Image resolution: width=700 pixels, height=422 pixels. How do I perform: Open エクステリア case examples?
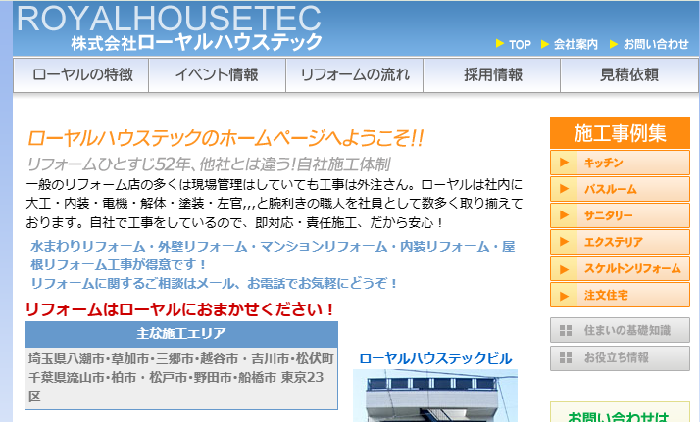620,242
